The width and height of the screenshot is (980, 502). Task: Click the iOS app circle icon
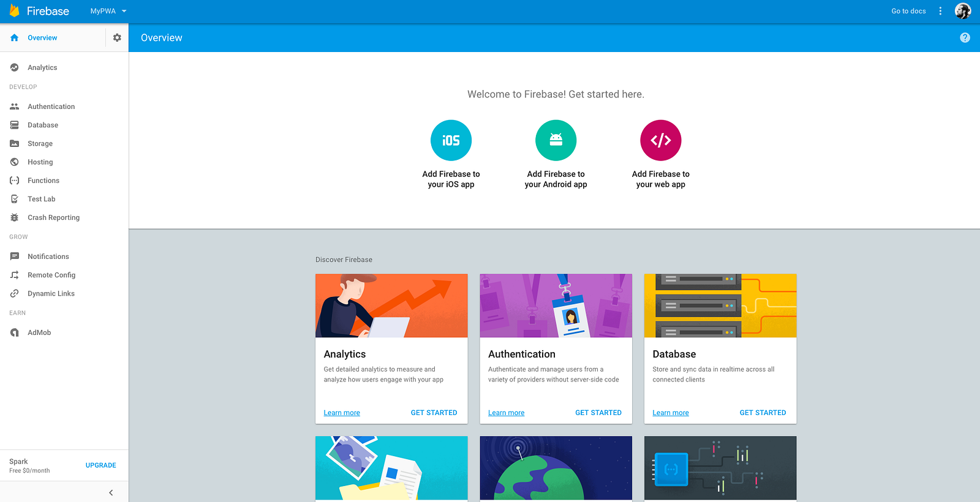[x=451, y=140]
